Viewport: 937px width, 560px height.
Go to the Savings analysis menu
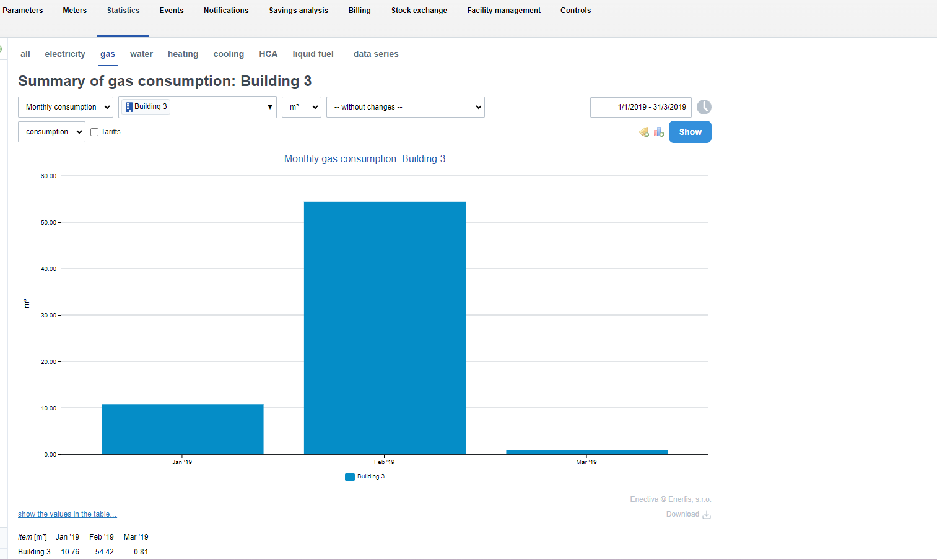[299, 11]
